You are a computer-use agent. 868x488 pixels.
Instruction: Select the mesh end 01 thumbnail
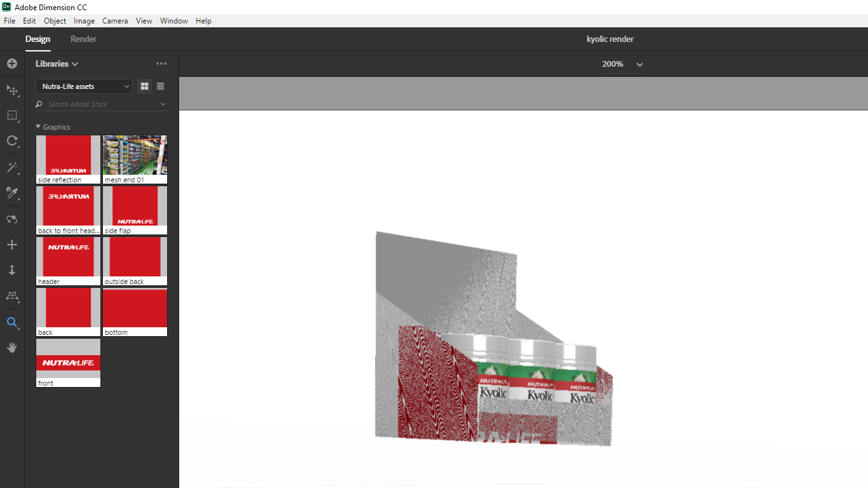pyautogui.click(x=135, y=159)
